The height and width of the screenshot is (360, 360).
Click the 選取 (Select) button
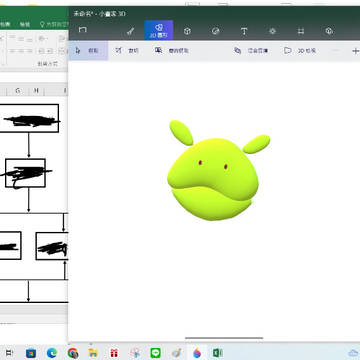tap(88, 51)
